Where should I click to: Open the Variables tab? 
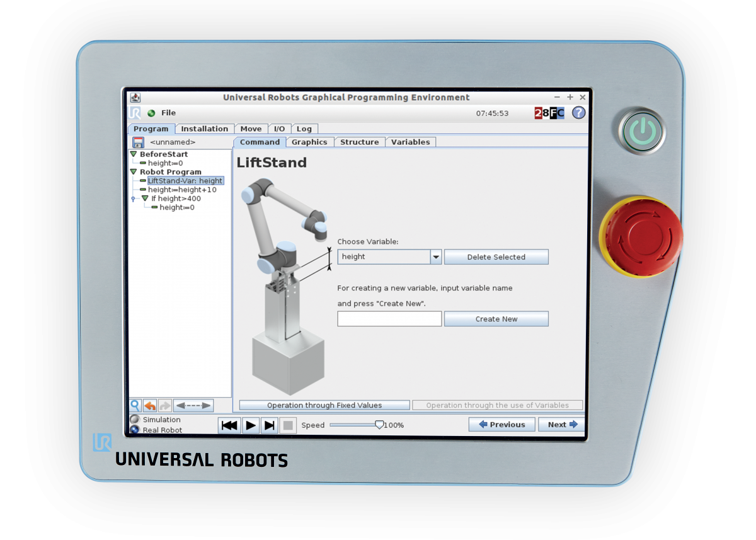(411, 142)
